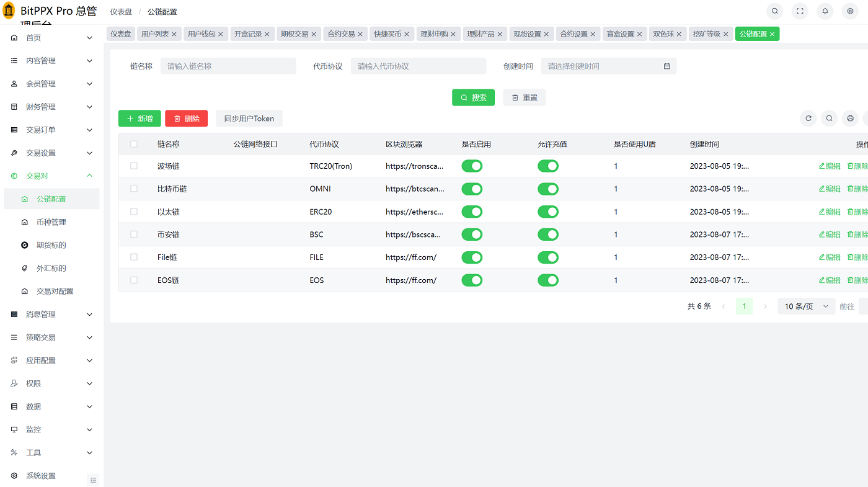
Task: Open 交易对配置 in sidebar submenu
Action: point(51,291)
